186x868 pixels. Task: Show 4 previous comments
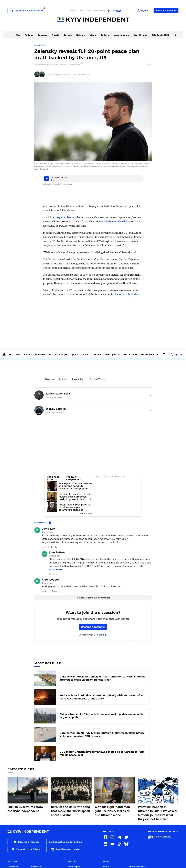(93, 598)
